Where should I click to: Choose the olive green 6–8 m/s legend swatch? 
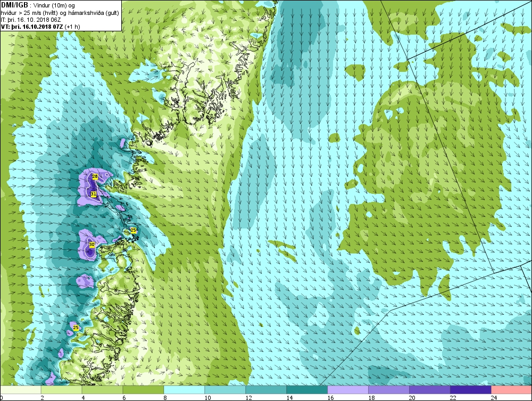(143, 390)
